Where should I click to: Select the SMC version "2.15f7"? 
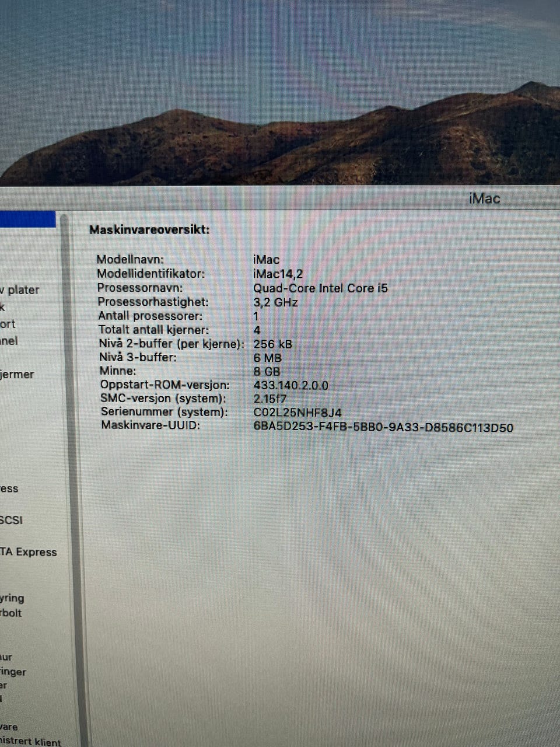(x=270, y=399)
